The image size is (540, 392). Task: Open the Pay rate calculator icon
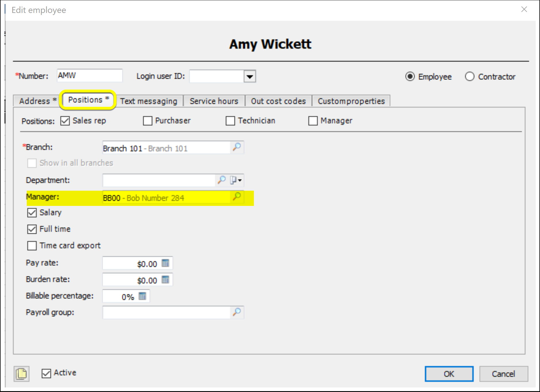[165, 263]
